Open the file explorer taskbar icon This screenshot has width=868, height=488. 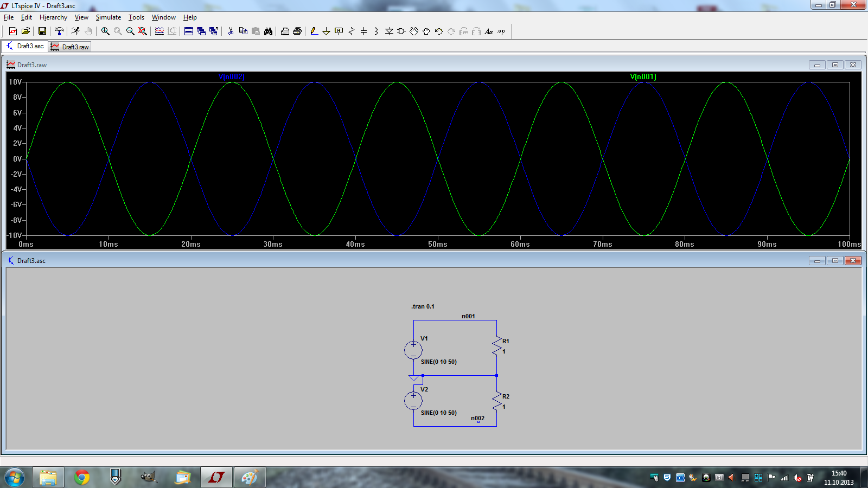click(x=48, y=478)
